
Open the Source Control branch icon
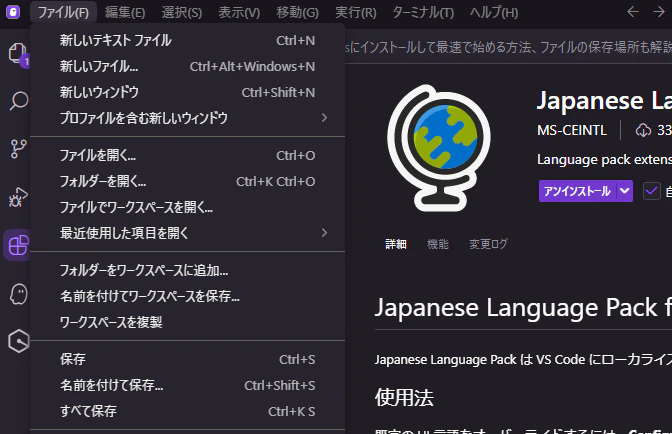click(18, 149)
